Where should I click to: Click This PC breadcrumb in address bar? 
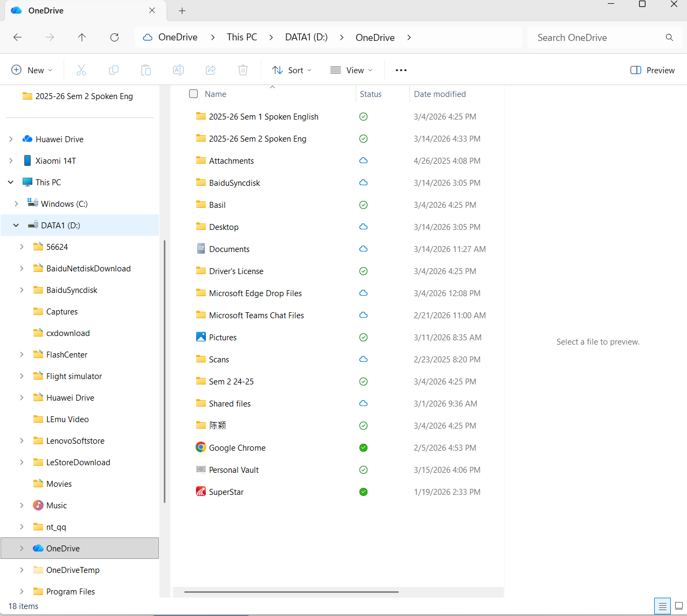(x=242, y=37)
